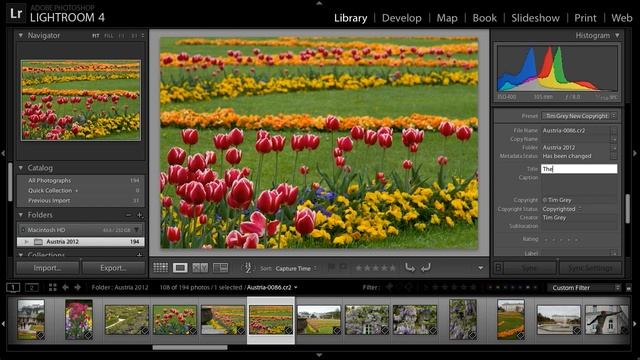Set Navigator zoom to FIT
640x360 pixels.
[96, 36]
